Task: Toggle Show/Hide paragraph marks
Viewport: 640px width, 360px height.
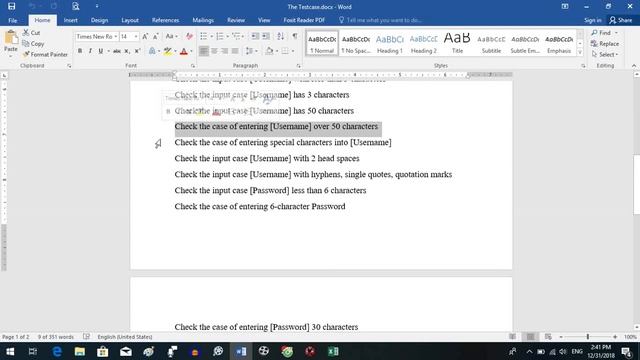Action: [x=295, y=37]
